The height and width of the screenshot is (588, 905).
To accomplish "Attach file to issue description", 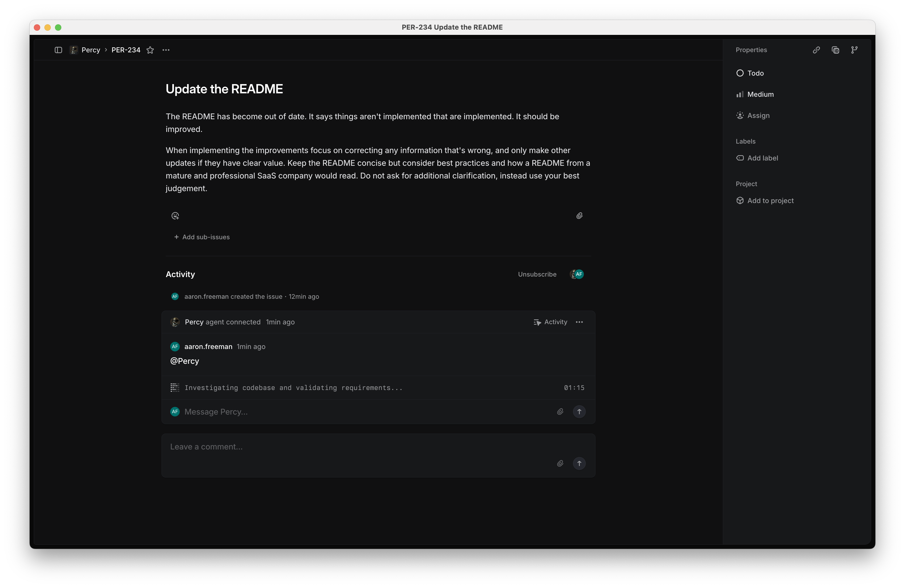I will pyautogui.click(x=579, y=216).
